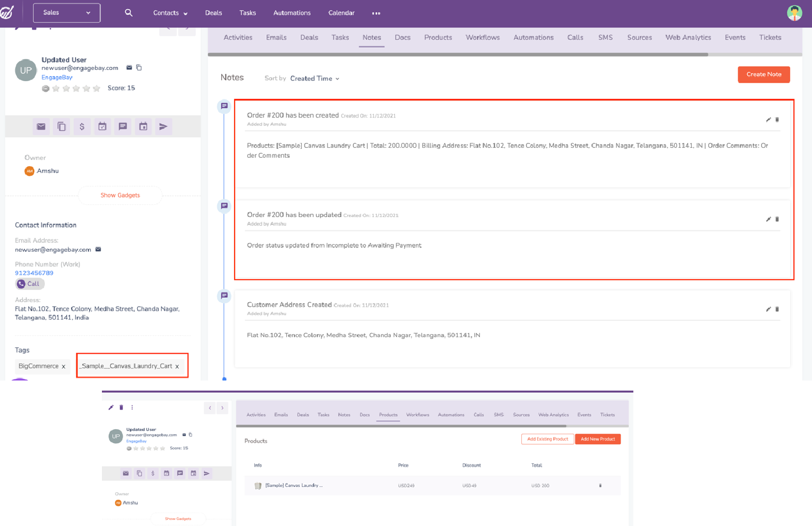The width and height of the screenshot is (812, 526).
Task: Add a deal using dollar icon in upper toolbar
Action: pos(82,126)
